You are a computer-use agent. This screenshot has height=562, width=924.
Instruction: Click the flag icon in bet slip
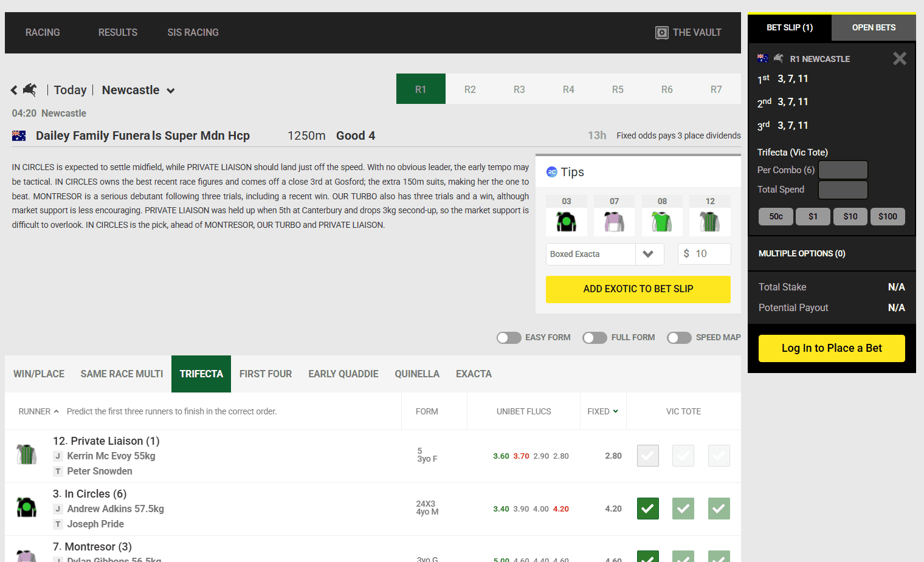coord(763,58)
